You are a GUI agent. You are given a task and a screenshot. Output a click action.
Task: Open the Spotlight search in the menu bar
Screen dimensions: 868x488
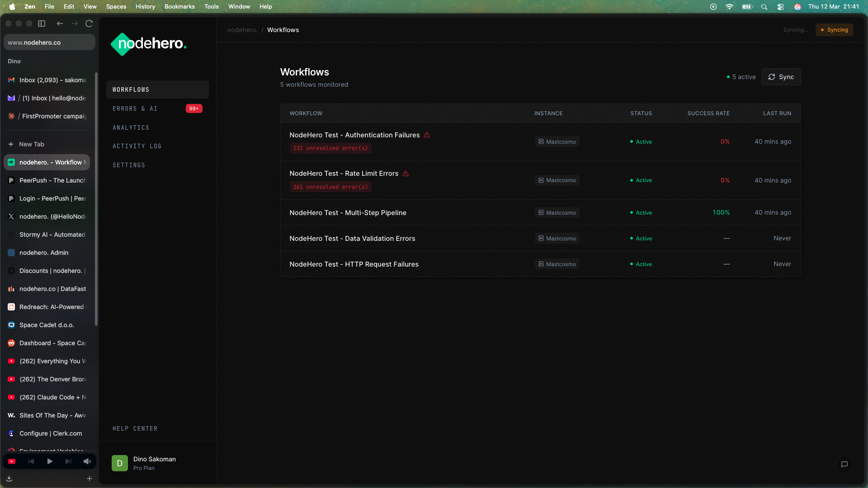pyautogui.click(x=764, y=7)
